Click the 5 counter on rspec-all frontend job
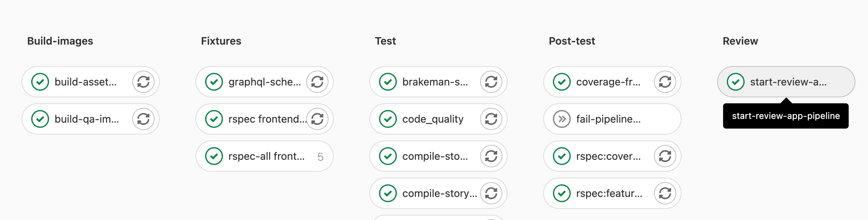868x220 pixels. 320,156
